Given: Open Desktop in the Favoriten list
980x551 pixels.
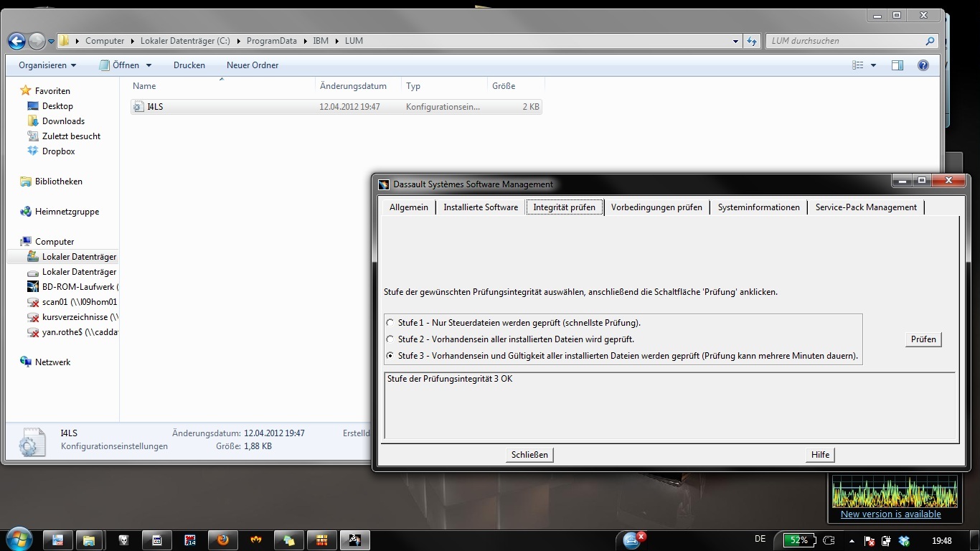Looking at the screenshot, I should pyautogui.click(x=57, y=106).
